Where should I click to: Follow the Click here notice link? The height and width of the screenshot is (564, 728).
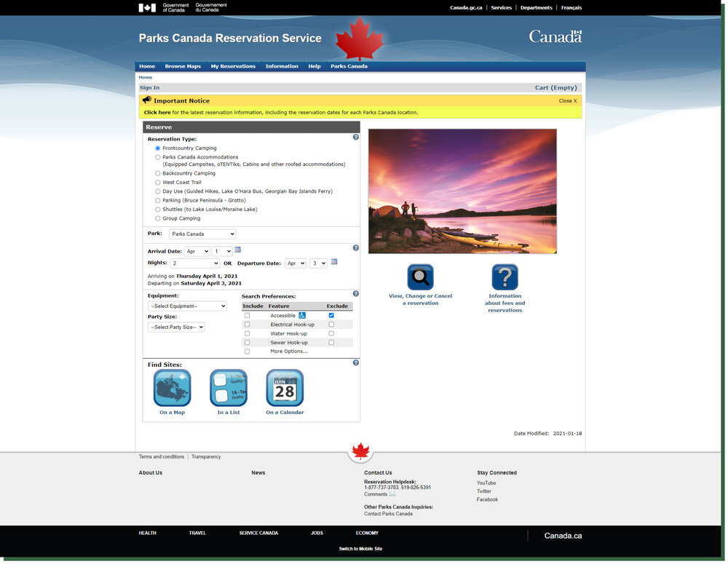[157, 112]
